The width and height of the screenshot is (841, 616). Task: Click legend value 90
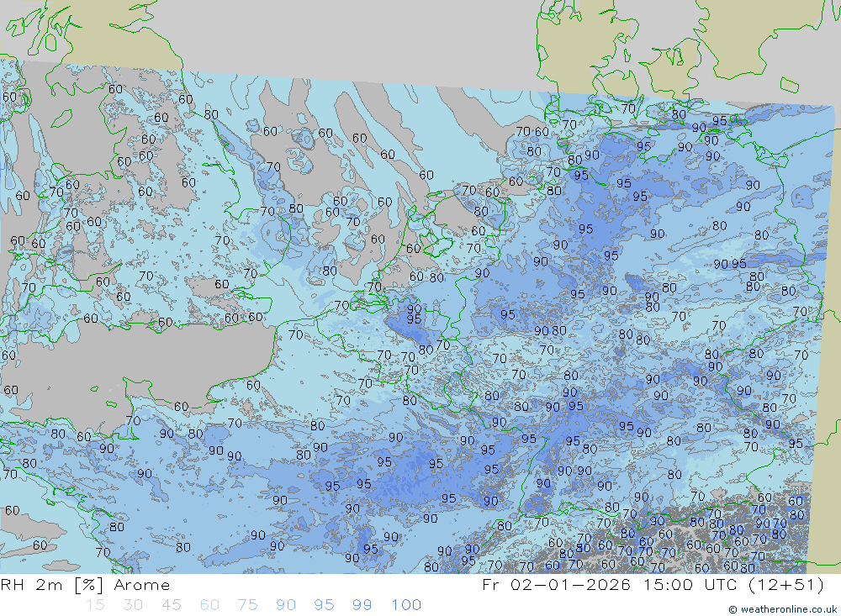tap(286, 605)
